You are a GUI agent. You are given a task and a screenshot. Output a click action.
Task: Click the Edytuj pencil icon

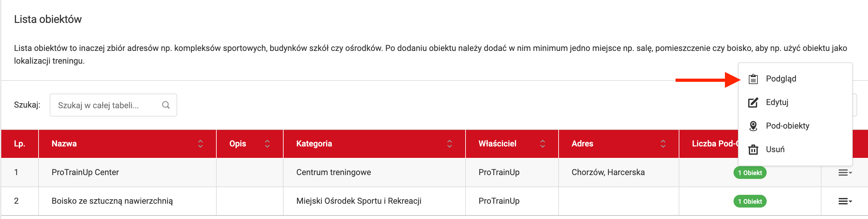point(753,102)
